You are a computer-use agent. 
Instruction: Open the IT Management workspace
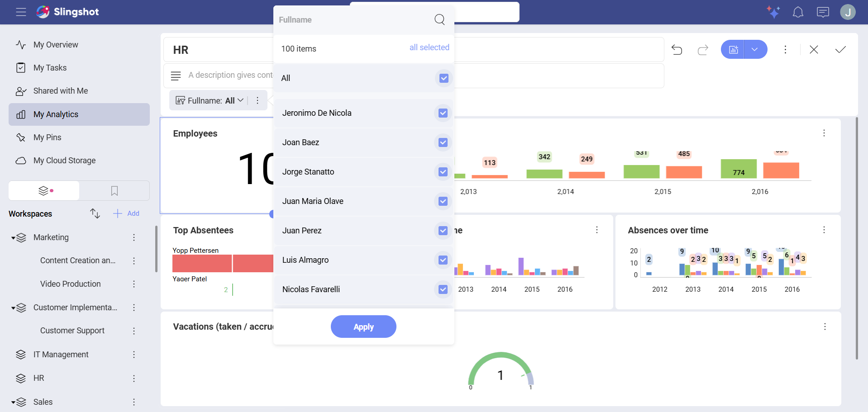[61, 355]
